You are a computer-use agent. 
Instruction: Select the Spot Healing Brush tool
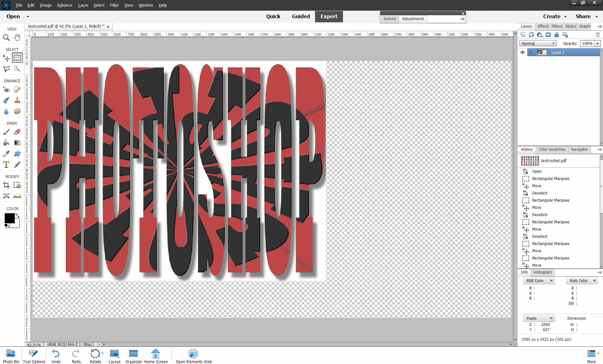tap(17, 90)
